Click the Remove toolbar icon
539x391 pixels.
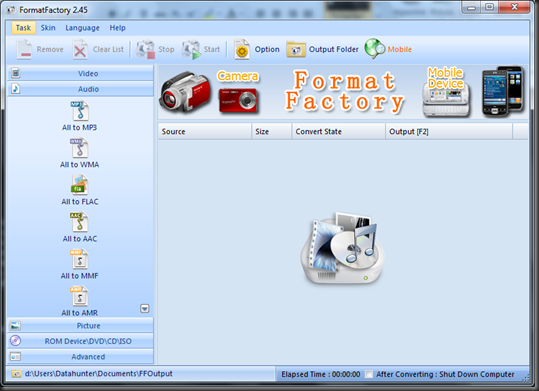[x=24, y=50]
